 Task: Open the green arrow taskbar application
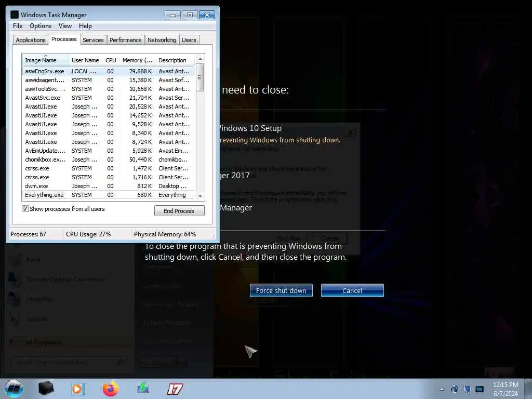click(x=143, y=388)
